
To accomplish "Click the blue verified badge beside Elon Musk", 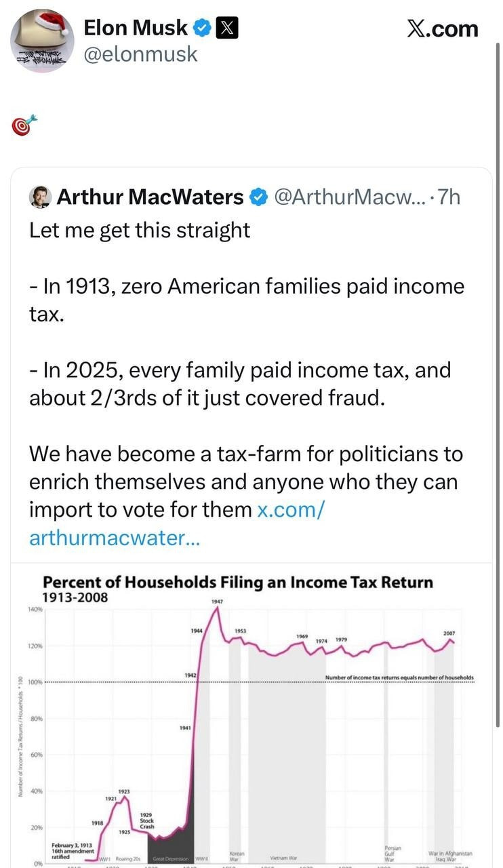I will 201,28.
